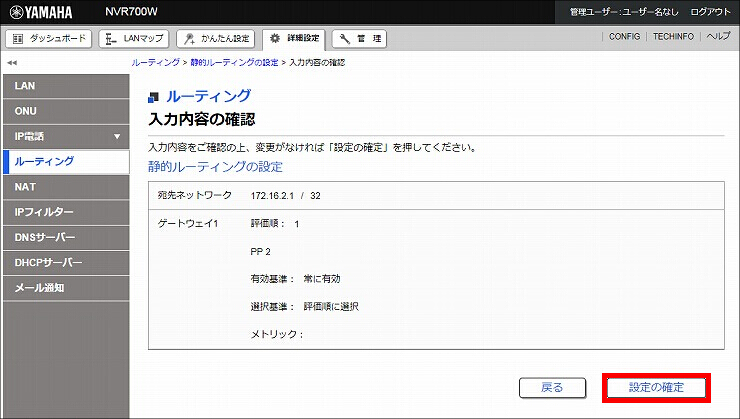The width and height of the screenshot is (740, 419).
Task: Click the routing heading square icon
Action: pyautogui.click(x=153, y=97)
